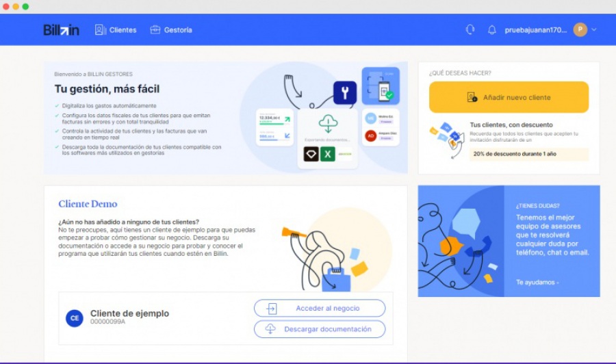This screenshot has height=364, width=616.
Task: Click the Bienvenido a BILLIN GESTORES text
Action: (94, 74)
